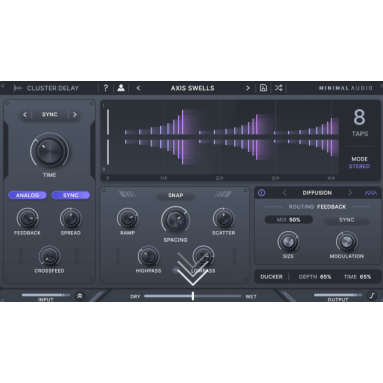Click the 2/4 timeline marker
Viewport: 383px width, 383px height.
pos(219,178)
